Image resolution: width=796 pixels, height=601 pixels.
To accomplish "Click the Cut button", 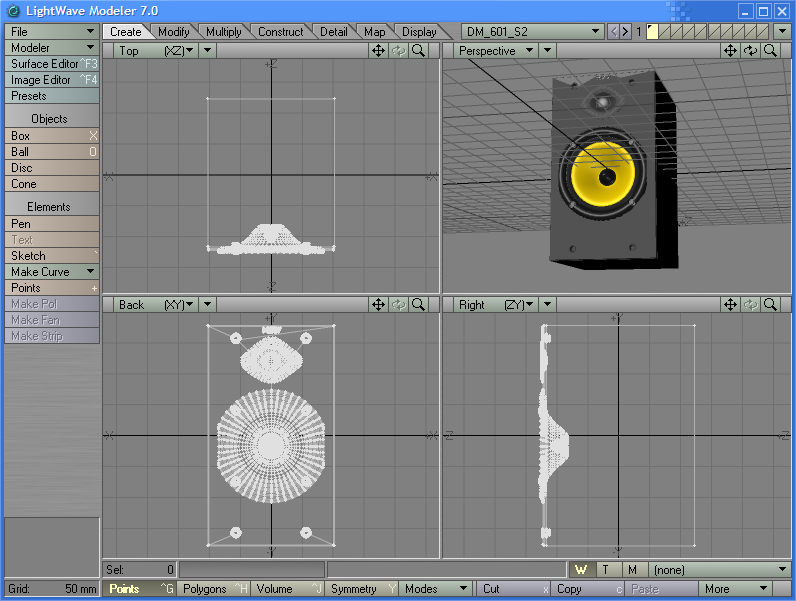I will click(513, 589).
